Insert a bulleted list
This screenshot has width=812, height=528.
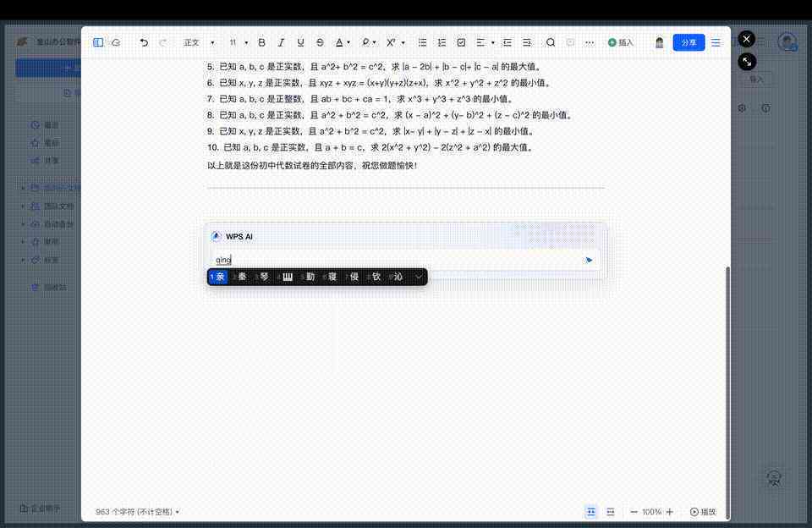click(423, 42)
